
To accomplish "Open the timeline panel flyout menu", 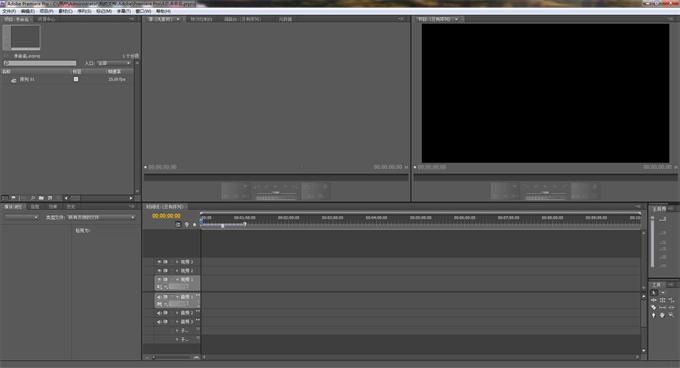I will 638,206.
